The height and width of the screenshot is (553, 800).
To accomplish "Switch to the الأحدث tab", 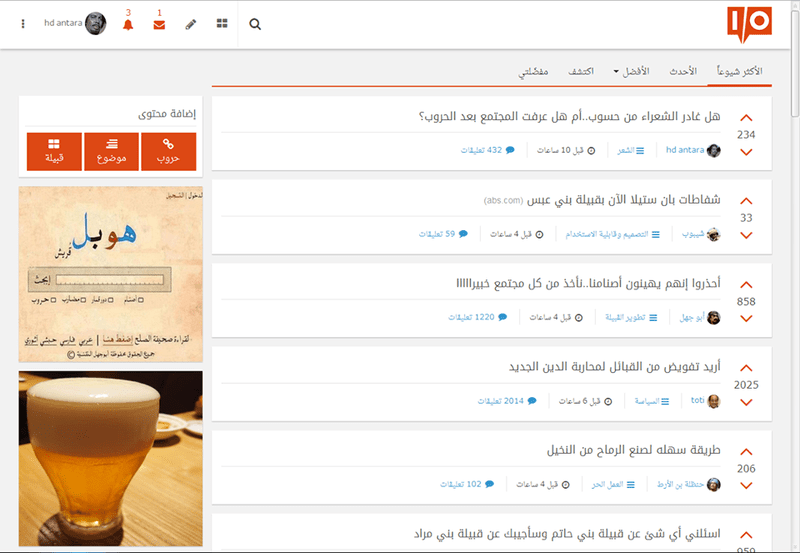I will click(683, 73).
